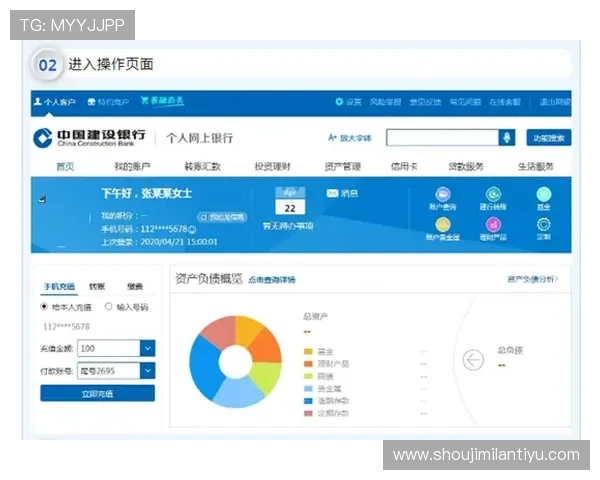Open 贷款服务 menu
Image resolution: width=600 pixels, height=480 pixels.
[x=466, y=167]
